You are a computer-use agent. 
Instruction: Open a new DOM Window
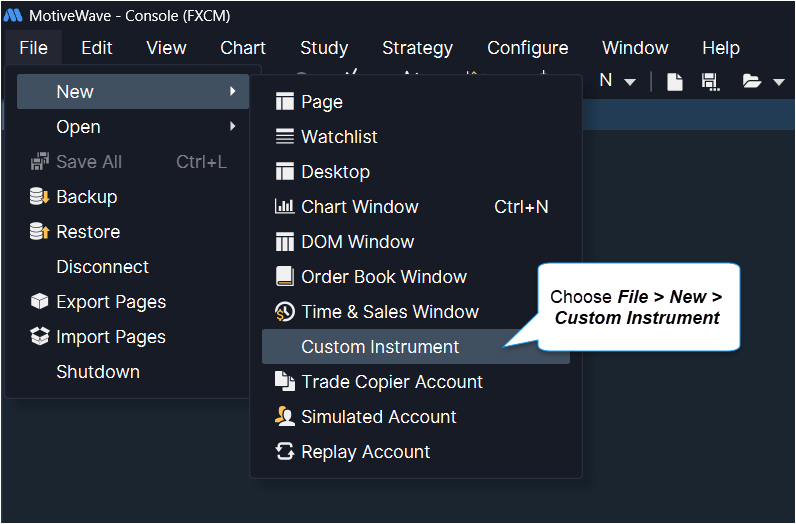coord(357,242)
